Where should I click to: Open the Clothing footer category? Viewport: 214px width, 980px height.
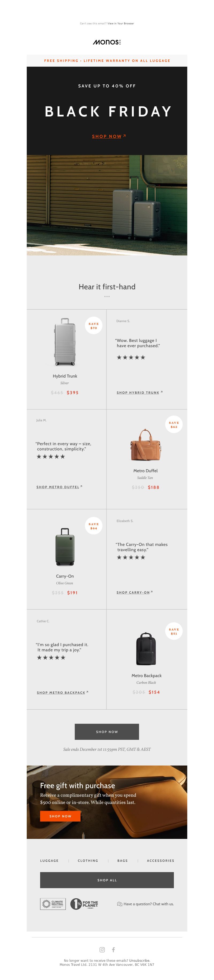88,861
